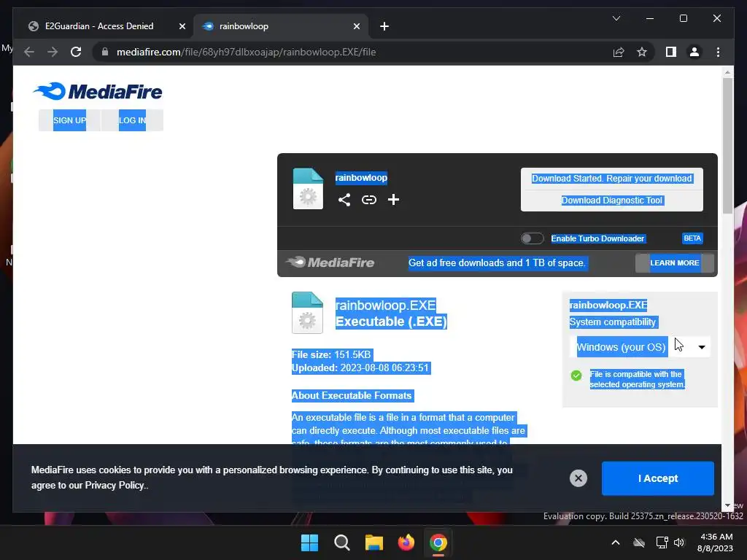Viewport: 747px width, 560px height.
Task: Show hidden system tray icons
Action: coord(616,542)
